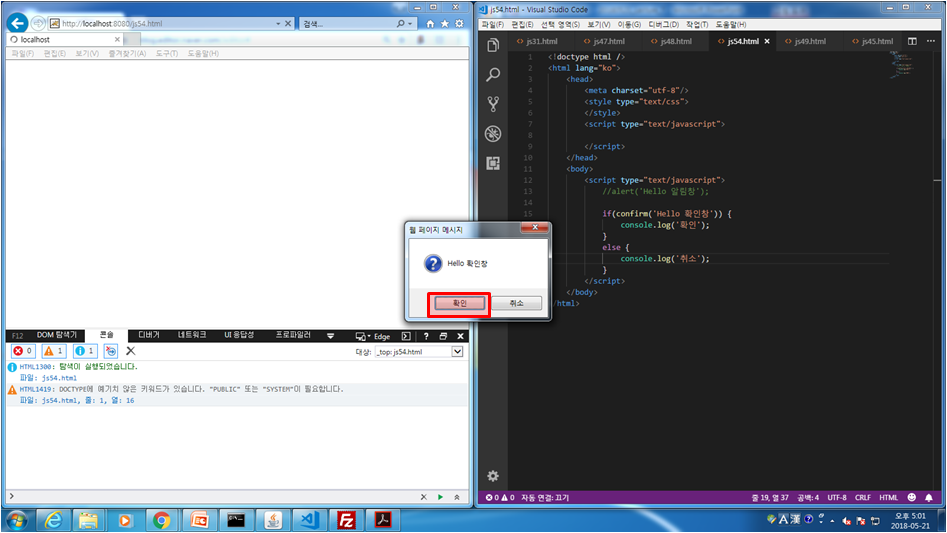Open VS Code 보기(V) menu
Screen dimensions: 947x533
(599, 24)
